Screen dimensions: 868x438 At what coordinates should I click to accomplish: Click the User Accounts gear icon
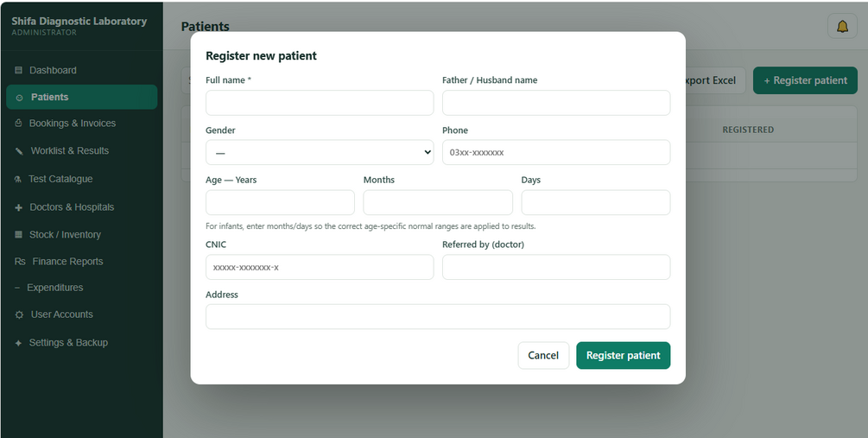pyautogui.click(x=19, y=314)
